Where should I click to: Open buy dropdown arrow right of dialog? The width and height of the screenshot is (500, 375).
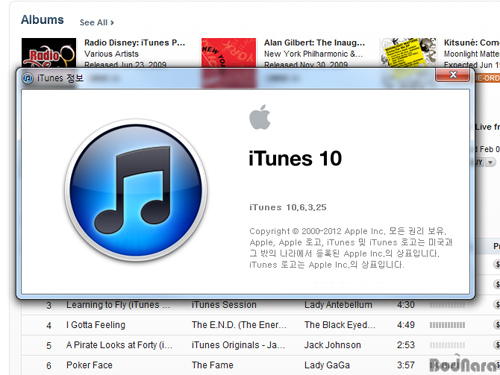click(x=490, y=162)
